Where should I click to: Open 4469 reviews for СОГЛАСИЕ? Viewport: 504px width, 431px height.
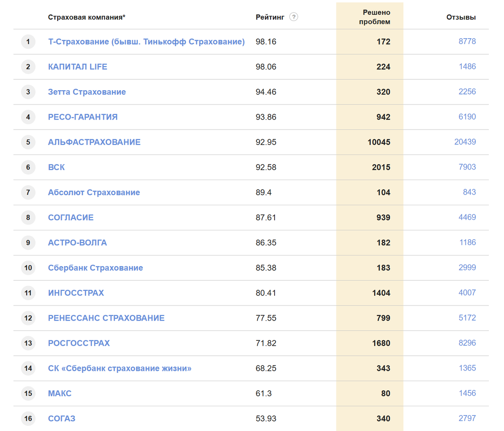(x=467, y=217)
